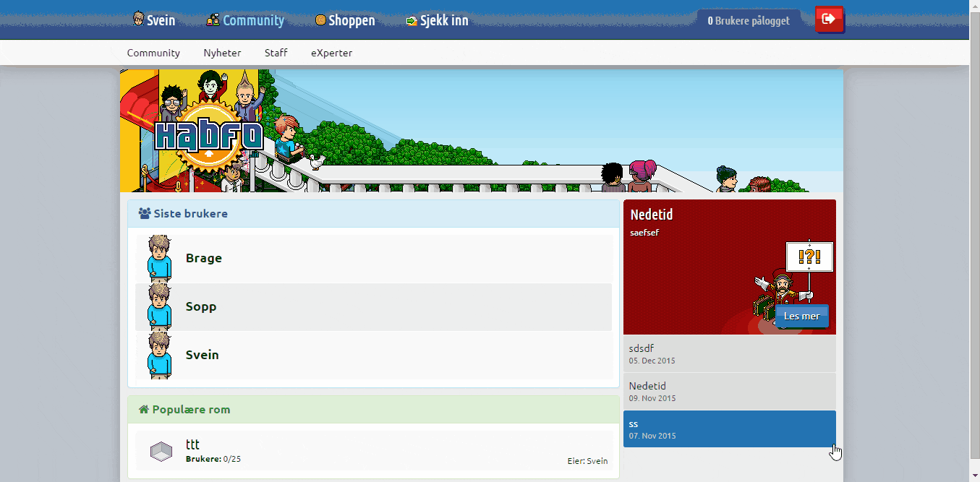Open the Svein profile menu
Image resolution: width=980 pixels, height=482 pixels.
pyautogui.click(x=154, y=20)
